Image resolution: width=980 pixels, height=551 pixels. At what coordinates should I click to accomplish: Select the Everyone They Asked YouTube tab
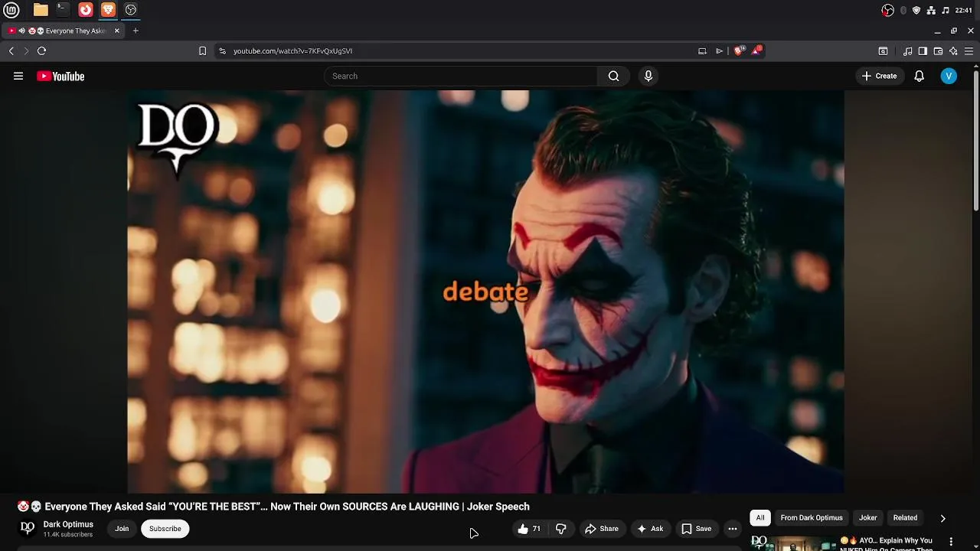[x=63, y=31]
